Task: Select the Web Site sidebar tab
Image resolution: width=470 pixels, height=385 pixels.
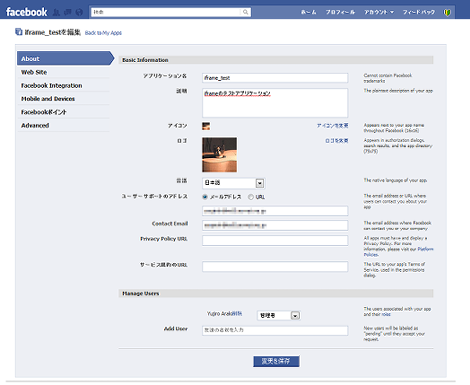Action: [63, 72]
